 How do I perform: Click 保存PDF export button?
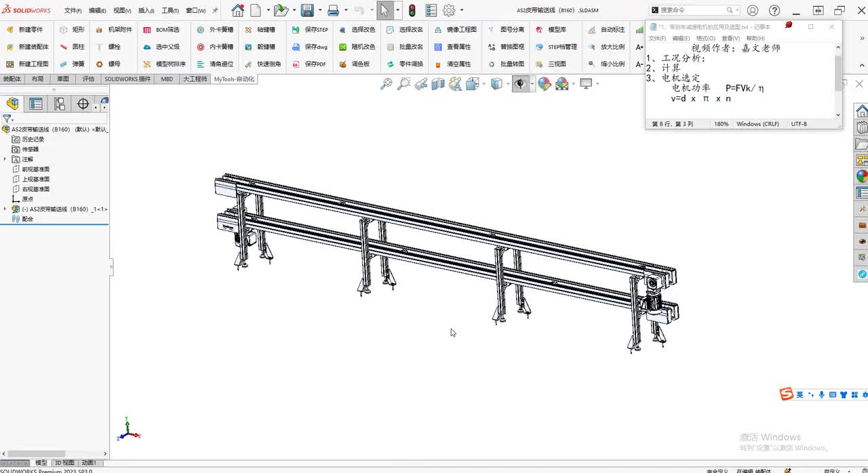pos(309,64)
